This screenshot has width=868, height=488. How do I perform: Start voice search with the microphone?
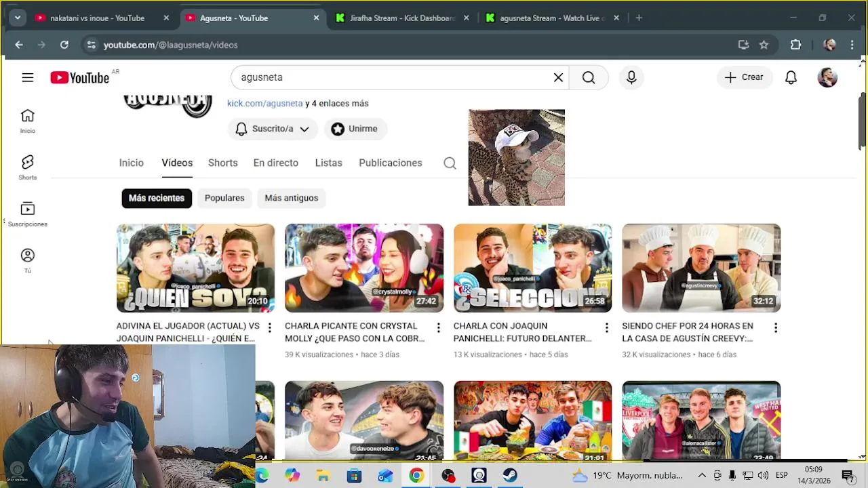click(x=631, y=77)
